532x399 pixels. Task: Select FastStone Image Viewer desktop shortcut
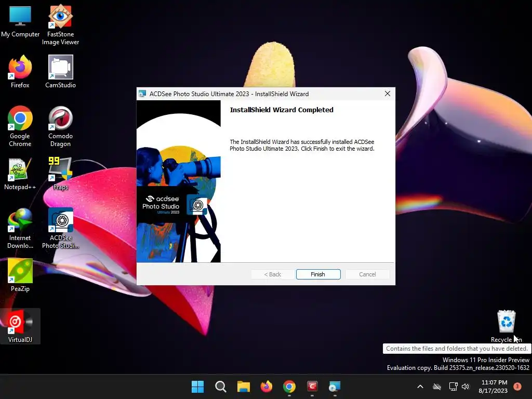(x=60, y=25)
